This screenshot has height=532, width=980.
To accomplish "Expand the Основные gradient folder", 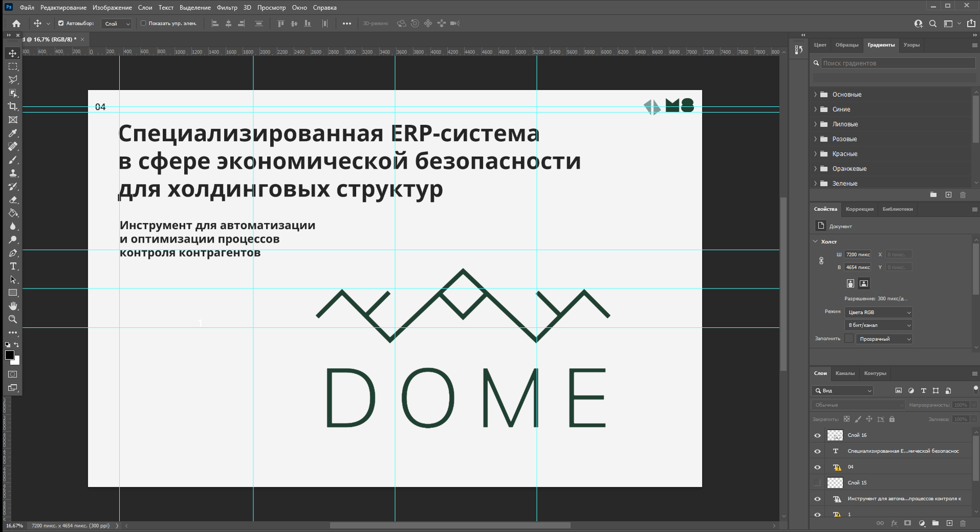I will (815, 95).
